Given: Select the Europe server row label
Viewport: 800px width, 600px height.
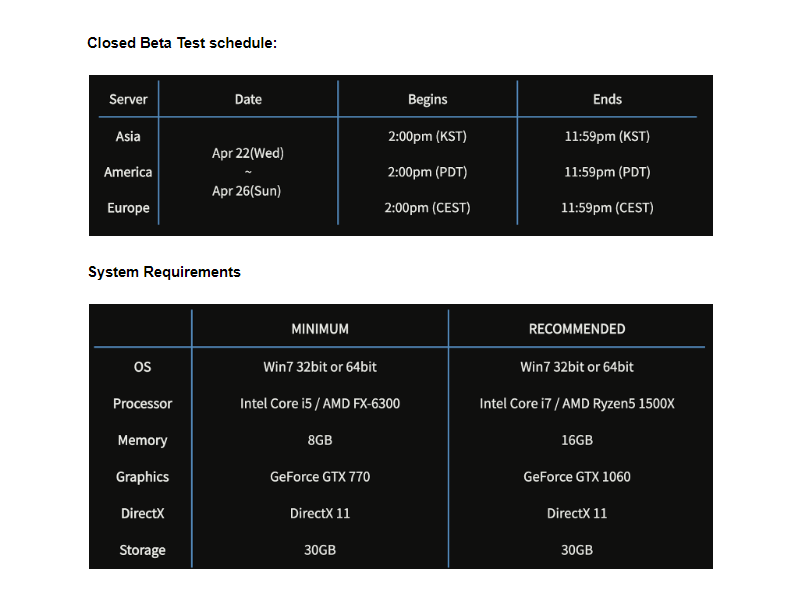Looking at the screenshot, I should [x=128, y=208].
